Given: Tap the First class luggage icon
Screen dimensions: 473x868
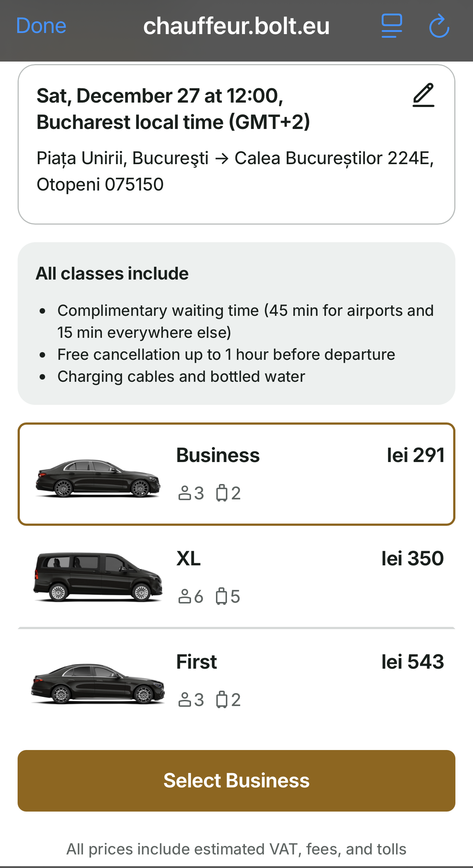Looking at the screenshot, I should [221, 700].
